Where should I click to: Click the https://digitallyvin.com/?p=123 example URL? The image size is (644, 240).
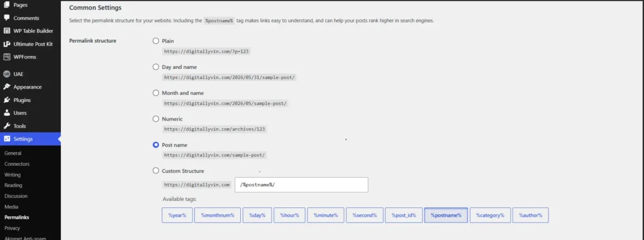207,52
